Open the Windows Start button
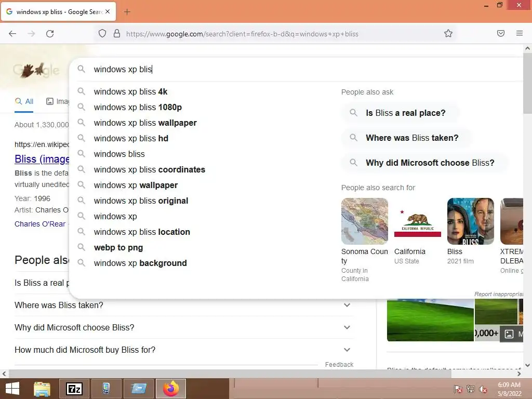The width and height of the screenshot is (532, 399). click(12, 389)
